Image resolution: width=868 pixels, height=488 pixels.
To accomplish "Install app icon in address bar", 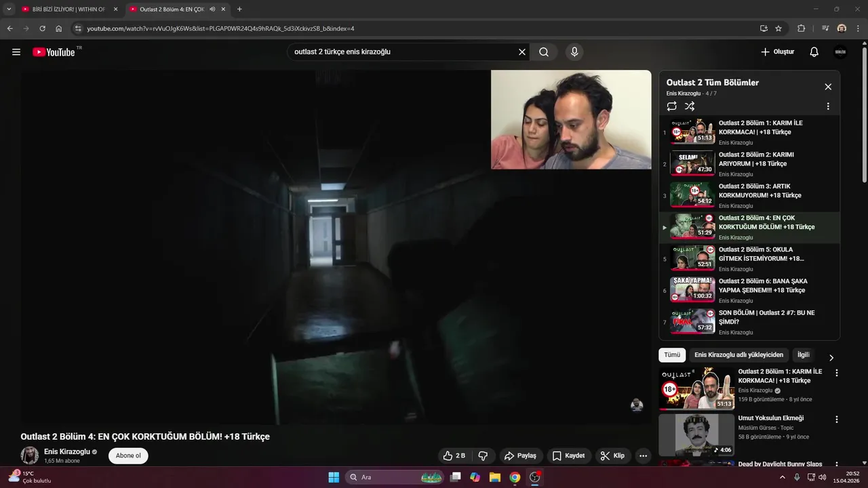I will point(764,28).
